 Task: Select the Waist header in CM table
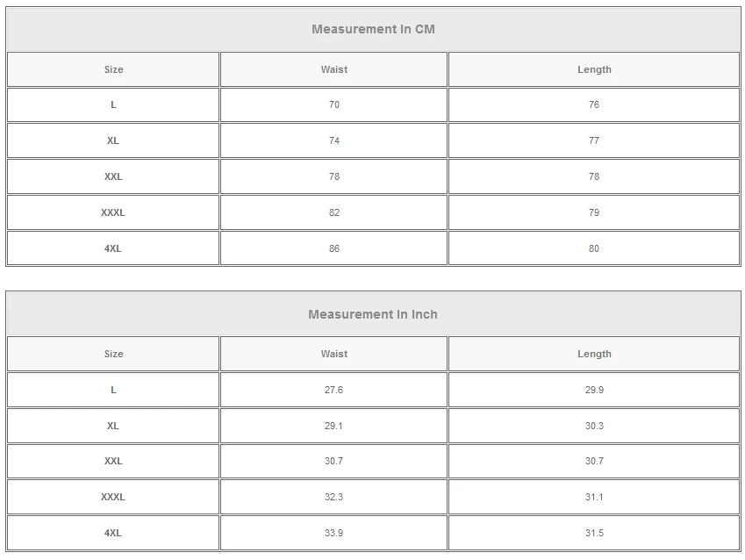coord(333,69)
